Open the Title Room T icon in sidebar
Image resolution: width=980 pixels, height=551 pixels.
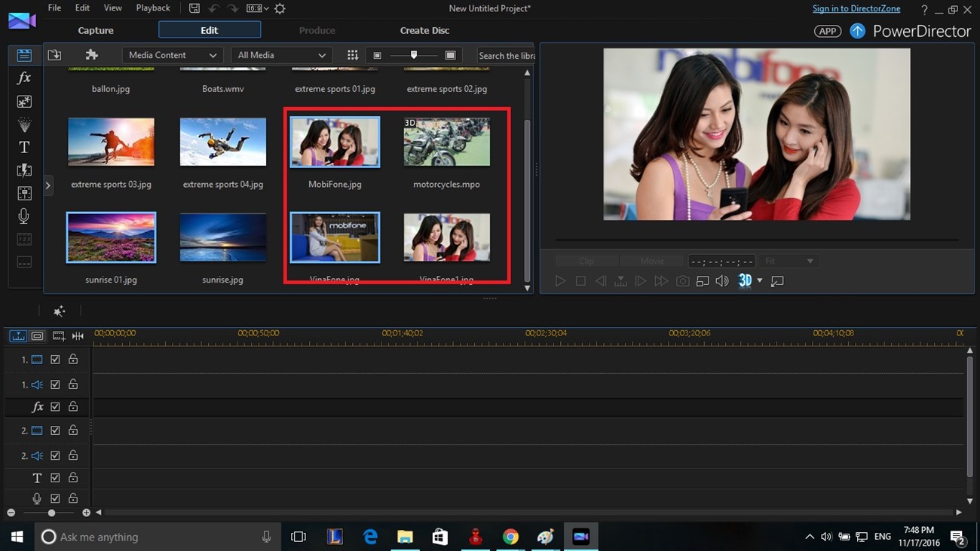click(x=24, y=148)
